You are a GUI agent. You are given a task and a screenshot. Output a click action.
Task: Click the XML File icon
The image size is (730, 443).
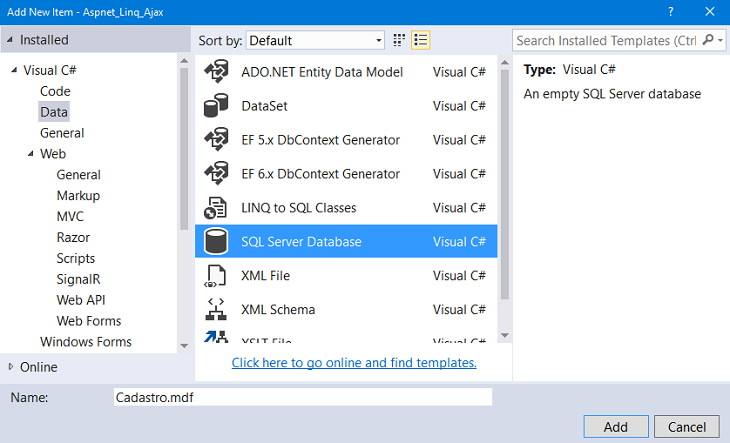tap(216, 275)
